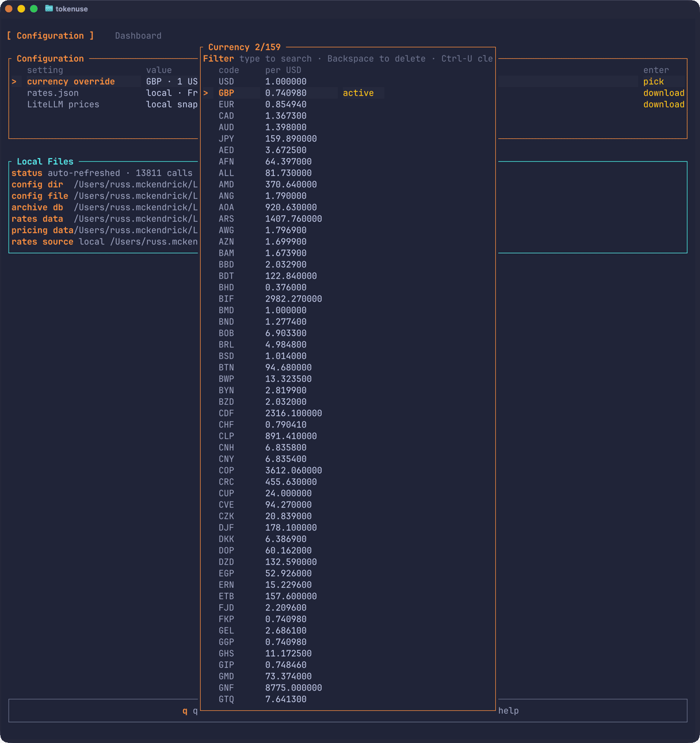Screen dimensions: 700x743
Task: Pick GTQ from the currency list
Action: [348, 699]
